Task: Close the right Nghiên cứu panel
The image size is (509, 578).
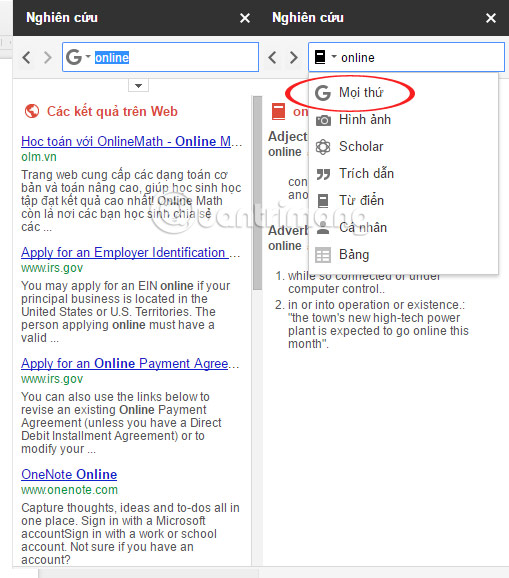Action: pos(491,18)
